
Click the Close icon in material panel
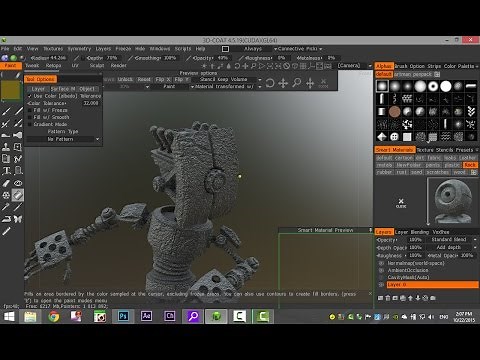click(x=401, y=203)
